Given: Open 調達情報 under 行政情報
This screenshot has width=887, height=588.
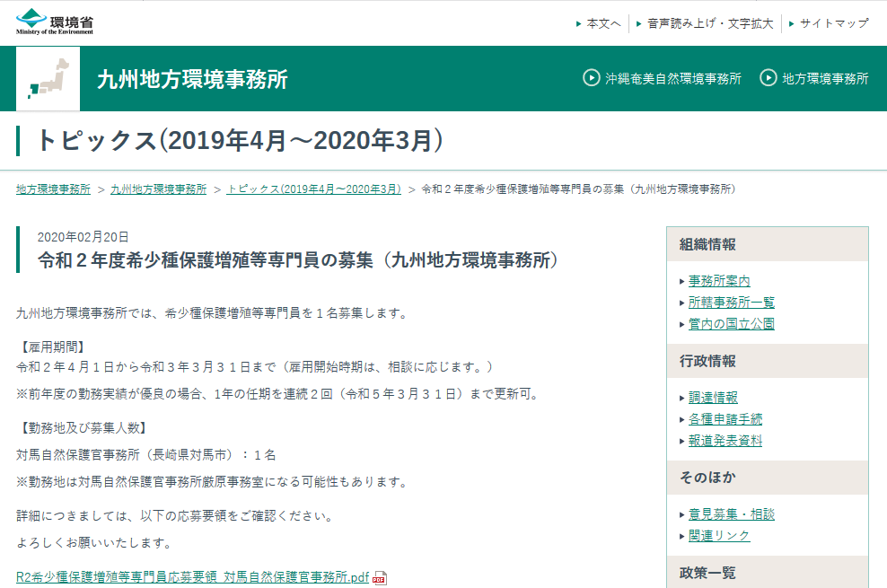Looking at the screenshot, I should [713, 397].
